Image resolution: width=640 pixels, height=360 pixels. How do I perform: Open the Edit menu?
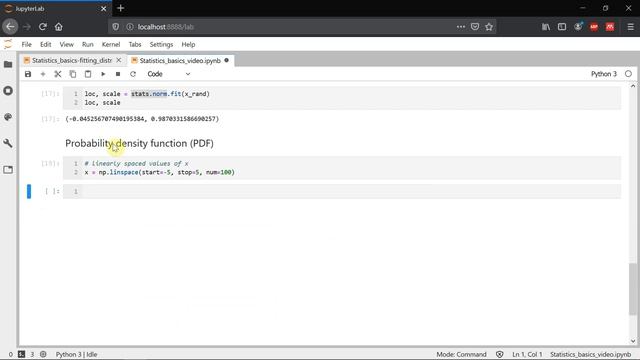click(45, 44)
